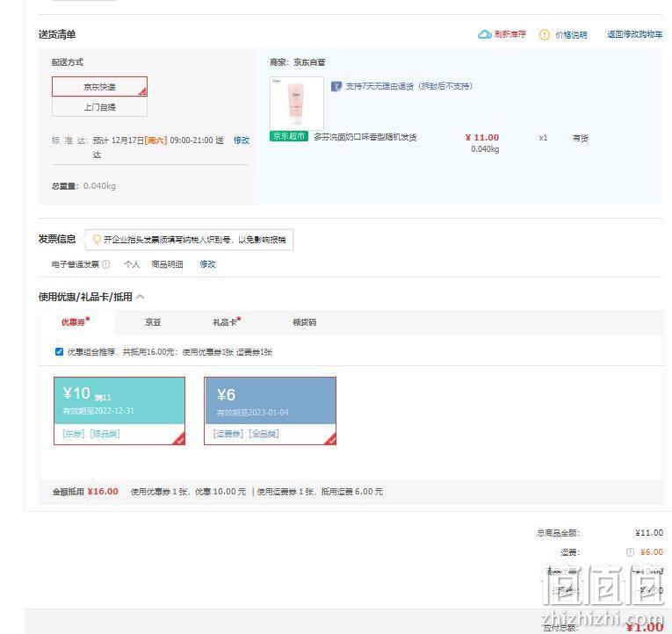Viewport: 672px width, 634px height.
Task: Toggle the ¥10 满11 coupon card
Action: tap(119, 411)
